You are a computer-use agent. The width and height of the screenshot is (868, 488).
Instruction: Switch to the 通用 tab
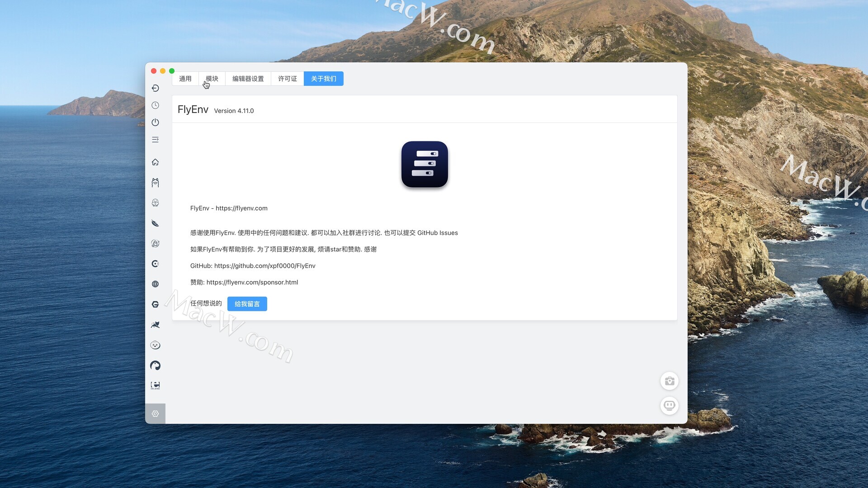point(185,79)
